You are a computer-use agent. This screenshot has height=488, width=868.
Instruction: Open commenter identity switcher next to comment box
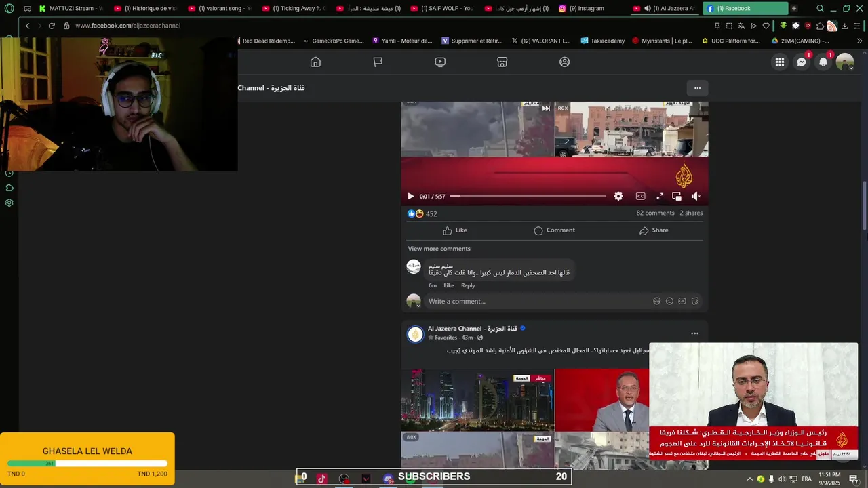[414, 301]
